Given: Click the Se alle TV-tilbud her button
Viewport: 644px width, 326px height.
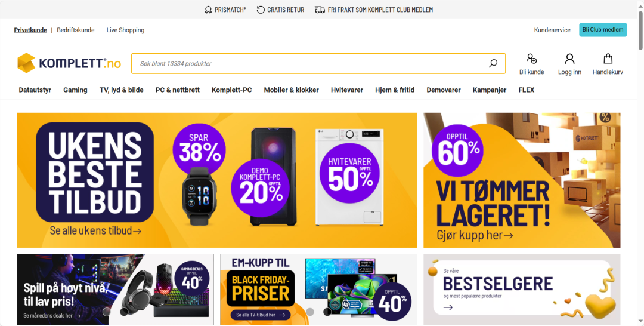Looking at the screenshot, I should coord(261,315).
